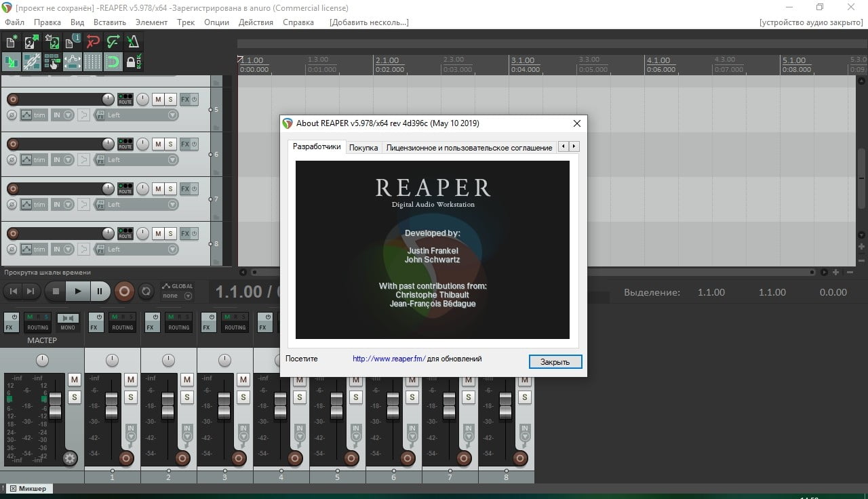The width and height of the screenshot is (868, 499).
Task: Solo mixer channel 1
Action: (x=131, y=397)
